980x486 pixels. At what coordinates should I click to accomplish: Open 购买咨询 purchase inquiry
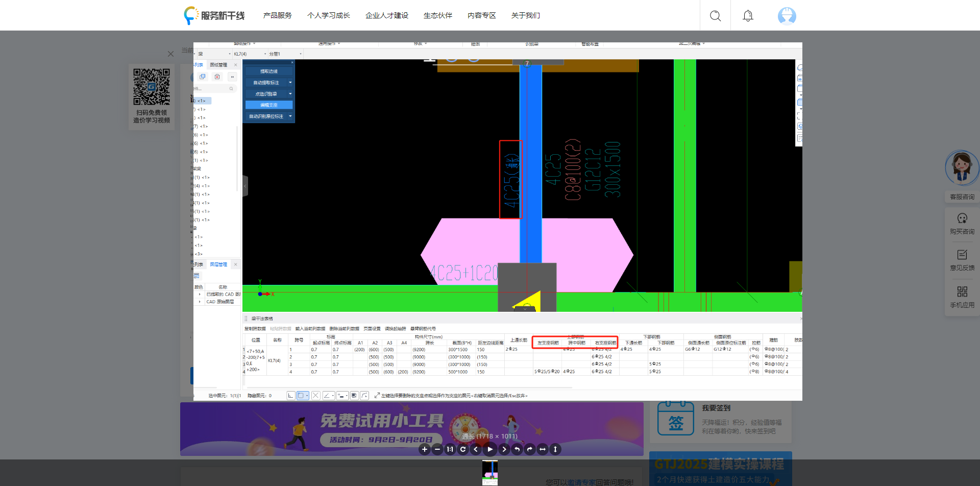pyautogui.click(x=962, y=224)
